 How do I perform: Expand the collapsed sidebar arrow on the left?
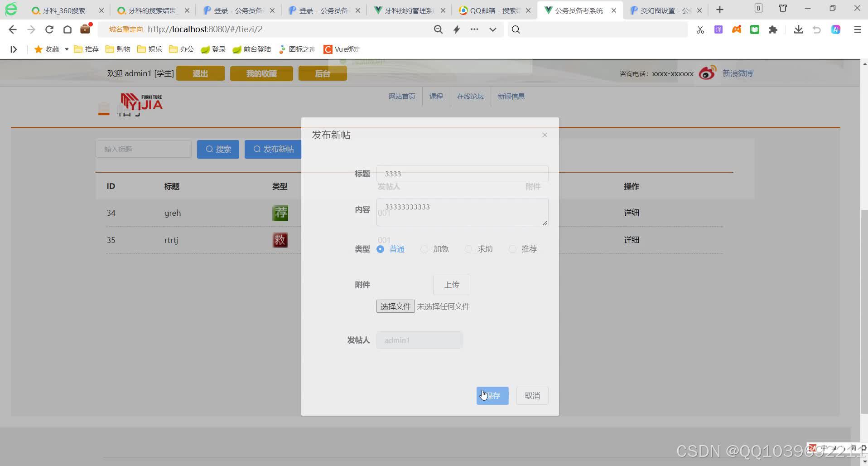pos(13,49)
